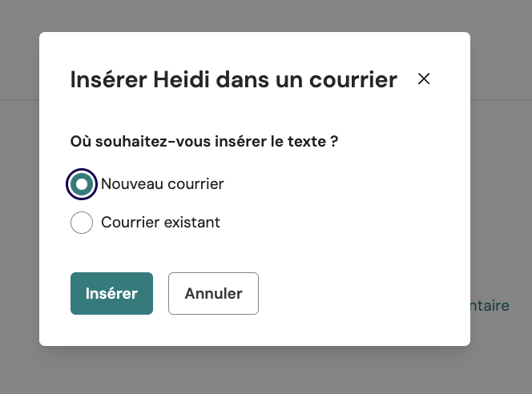Dismiss the dialog using the cross icon

pyautogui.click(x=424, y=78)
